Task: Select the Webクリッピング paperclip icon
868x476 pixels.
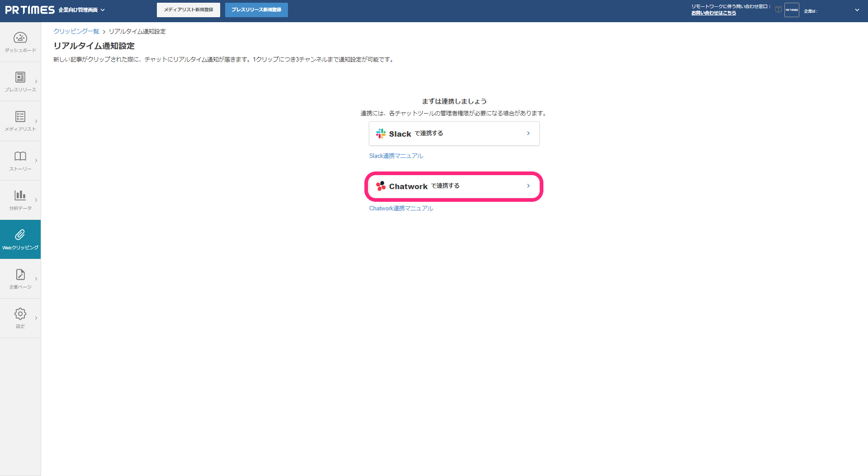Action: [20, 234]
